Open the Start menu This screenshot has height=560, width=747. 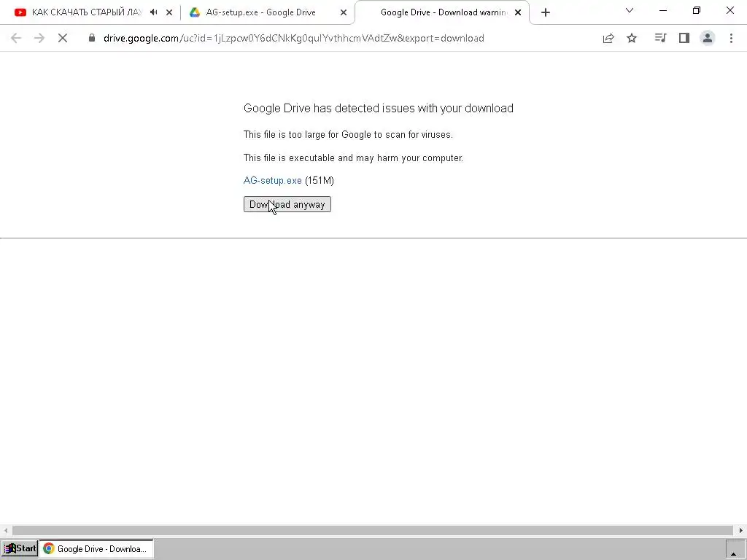pyautogui.click(x=20, y=548)
